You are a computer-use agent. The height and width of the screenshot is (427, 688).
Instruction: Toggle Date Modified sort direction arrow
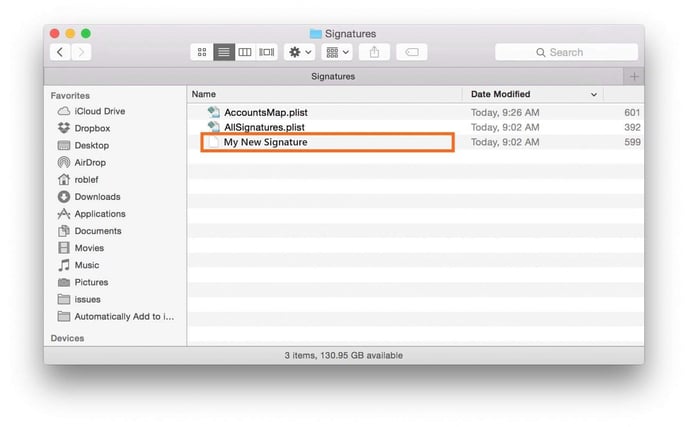pos(594,94)
